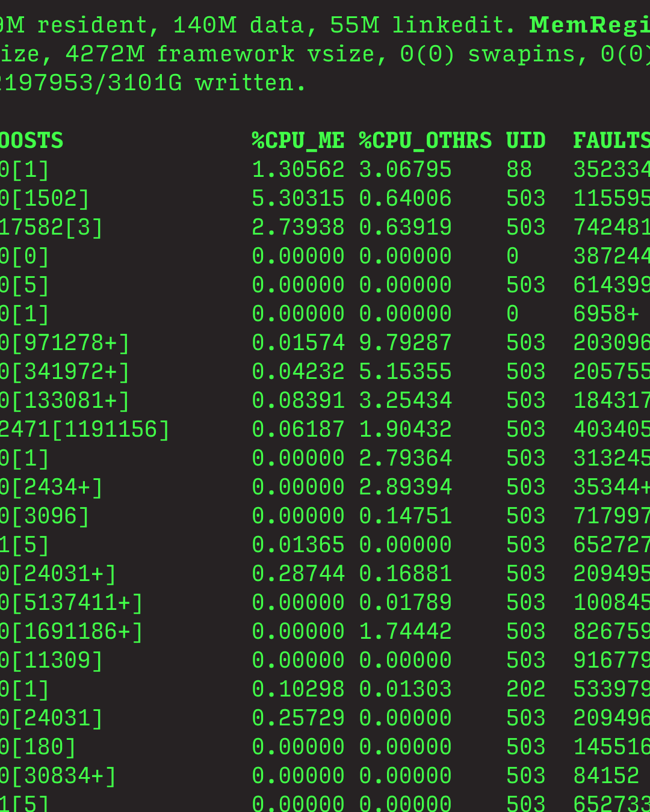Click the word 'written.' in the header
Viewport: 650px width, 812px height.
251,83
